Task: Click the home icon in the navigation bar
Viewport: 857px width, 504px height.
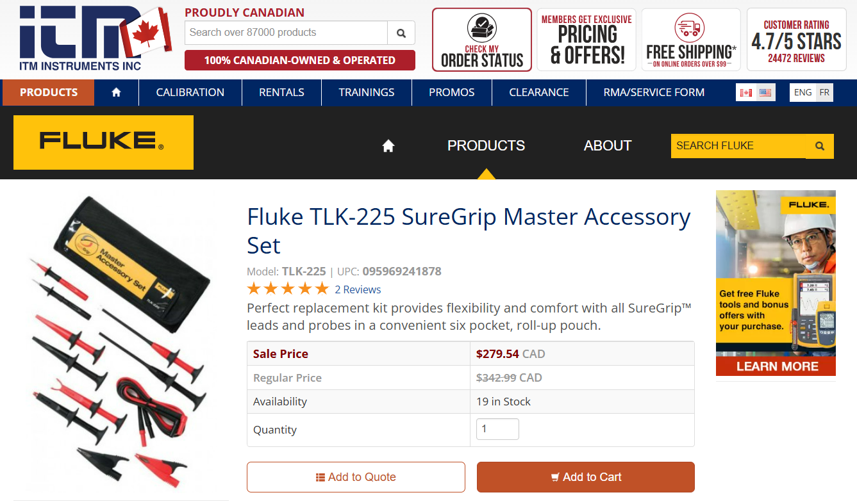Action: tap(116, 92)
